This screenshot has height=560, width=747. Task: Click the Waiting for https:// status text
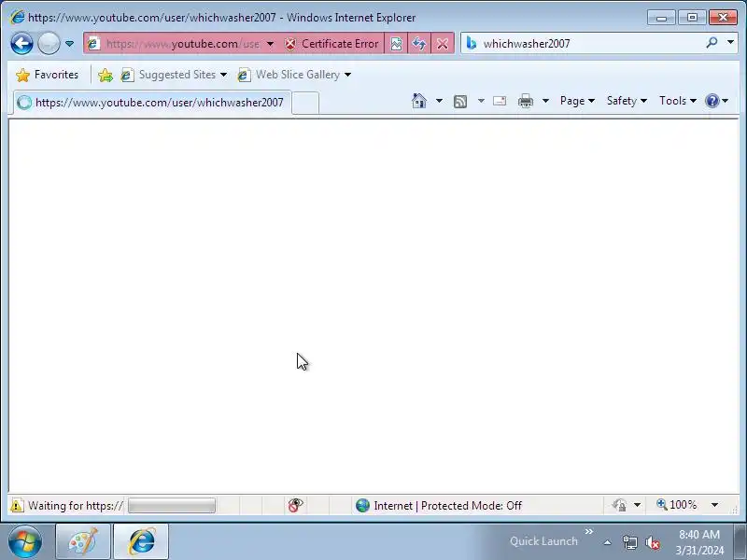tap(76, 506)
